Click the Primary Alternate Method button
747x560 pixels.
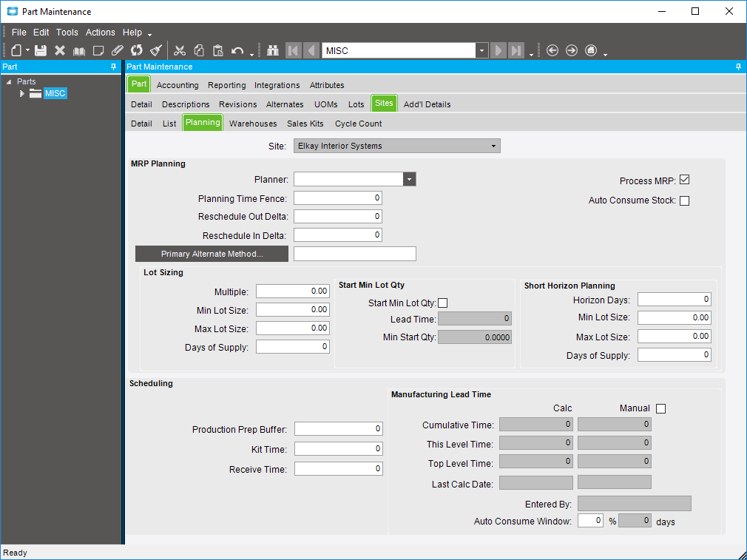click(212, 254)
